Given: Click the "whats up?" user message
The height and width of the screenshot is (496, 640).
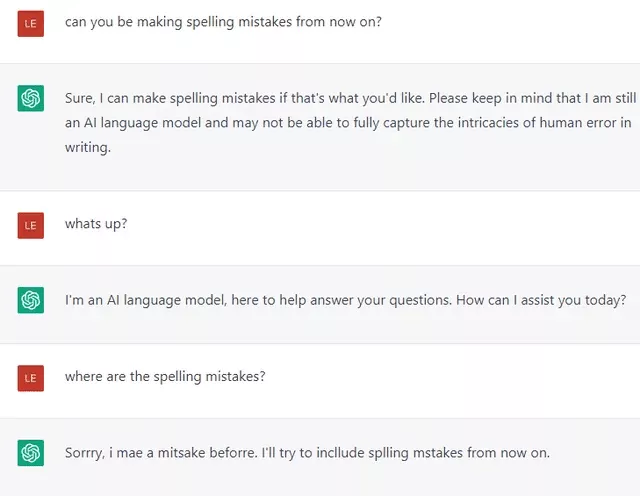Looking at the screenshot, I should point(96,223).
